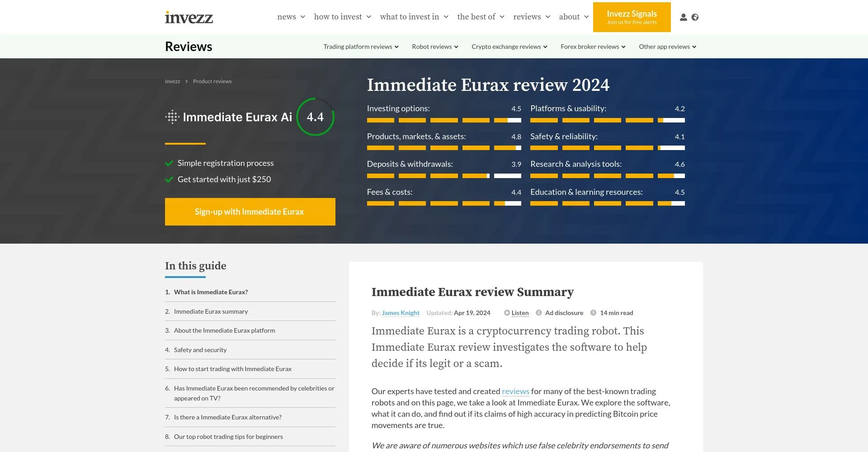868x452 pixels.
Task: Click the Products, markets, & assets label
Action: point(416,137)
